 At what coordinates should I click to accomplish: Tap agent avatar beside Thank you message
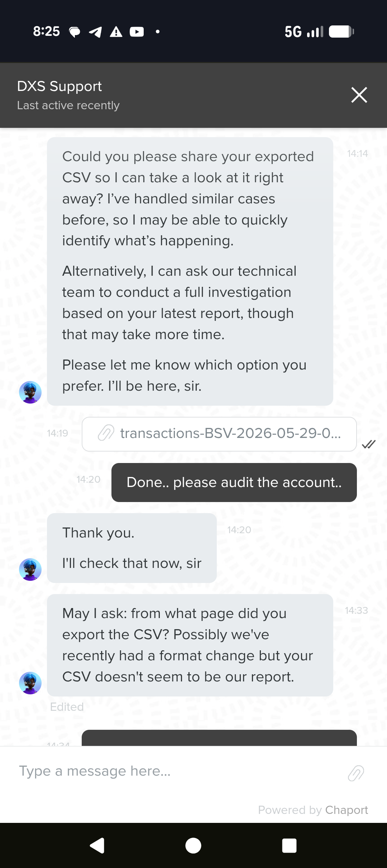(x=30, y=569)
